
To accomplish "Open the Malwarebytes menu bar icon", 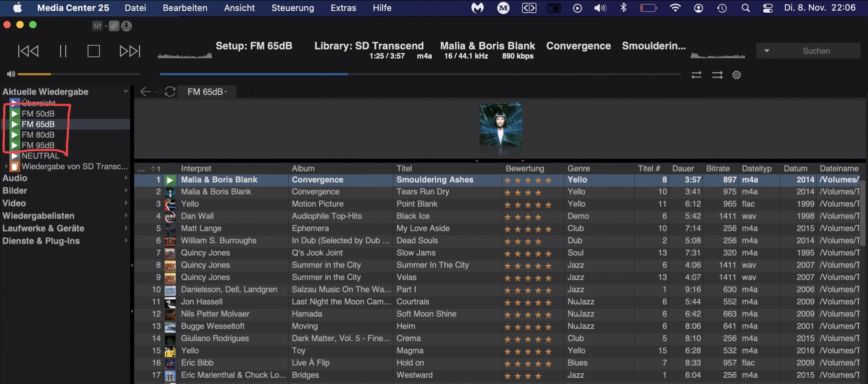I will pos(478,8).
